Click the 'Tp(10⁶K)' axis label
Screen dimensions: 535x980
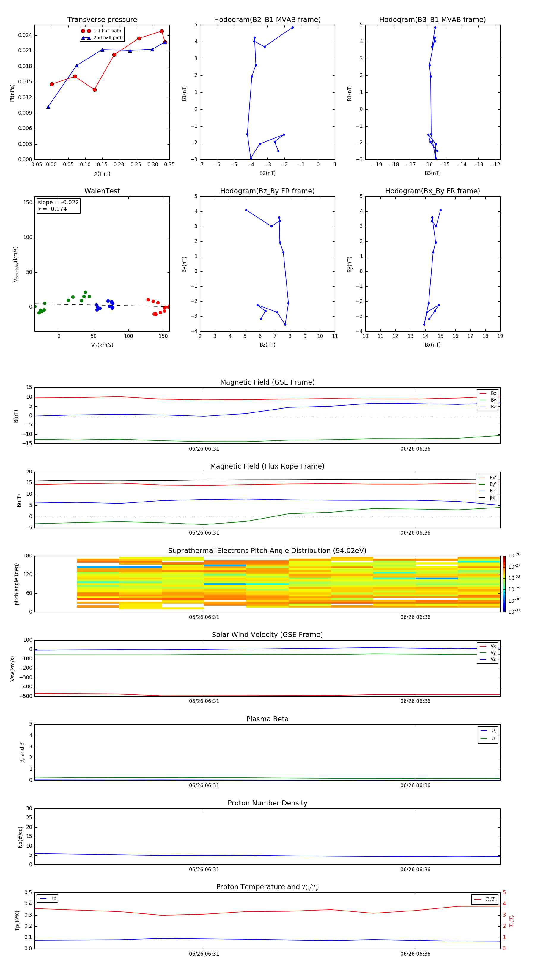coord(17,921)
